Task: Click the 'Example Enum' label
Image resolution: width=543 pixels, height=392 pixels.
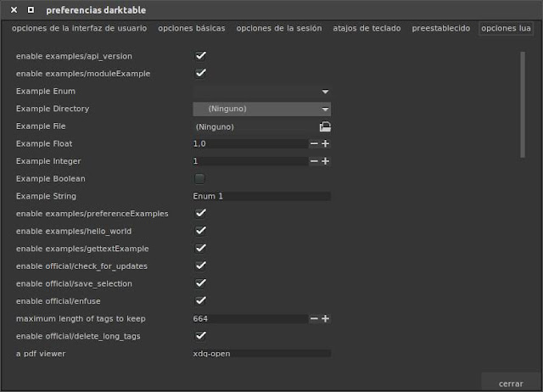Action: tap(45, 92)
